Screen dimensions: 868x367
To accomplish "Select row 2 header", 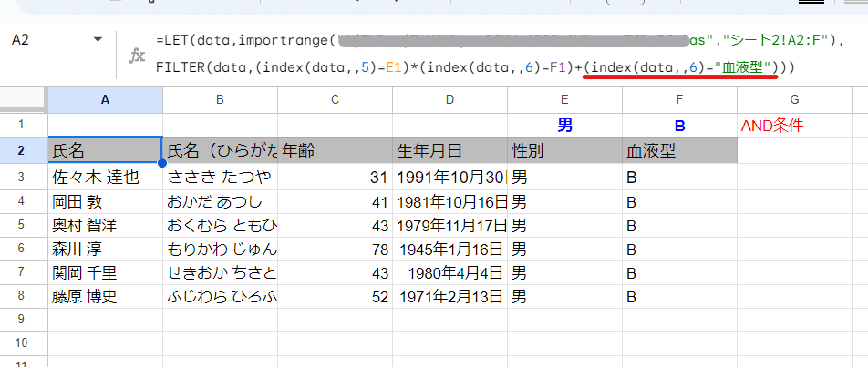I will [22, 150].
